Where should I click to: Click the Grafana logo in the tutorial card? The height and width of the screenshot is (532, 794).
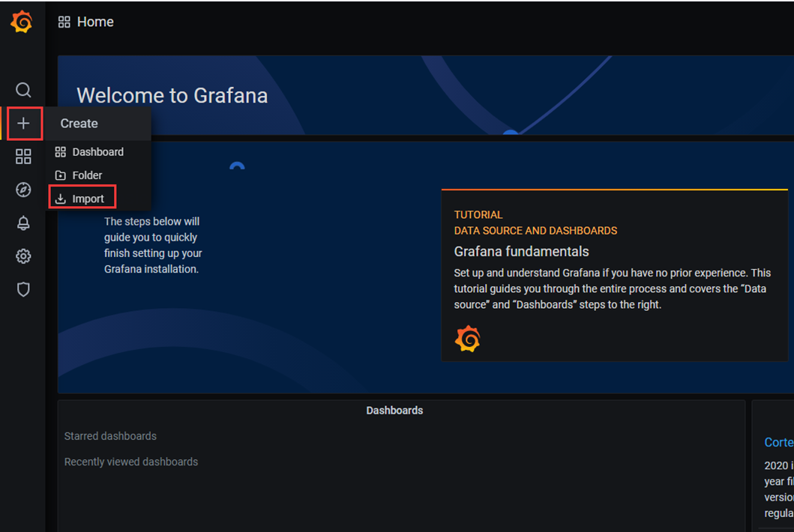[x=467, y=339]
